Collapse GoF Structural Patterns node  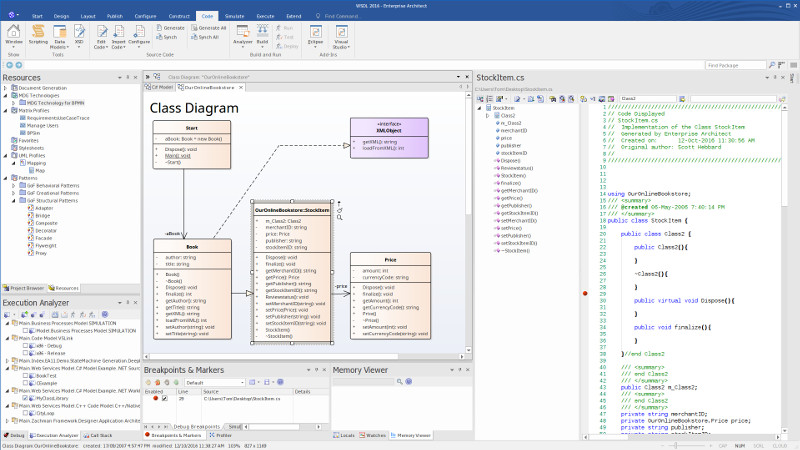click(x=14, y=201)
